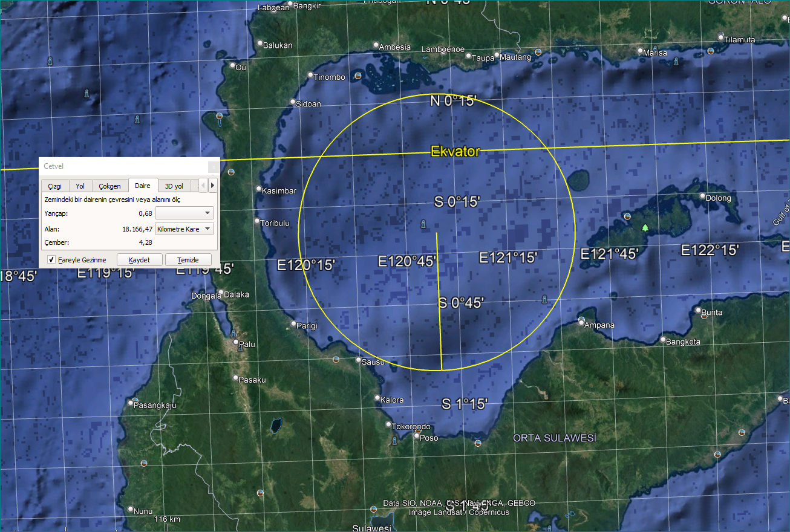Click the round photo icon east of Poso

click(478, 443)
